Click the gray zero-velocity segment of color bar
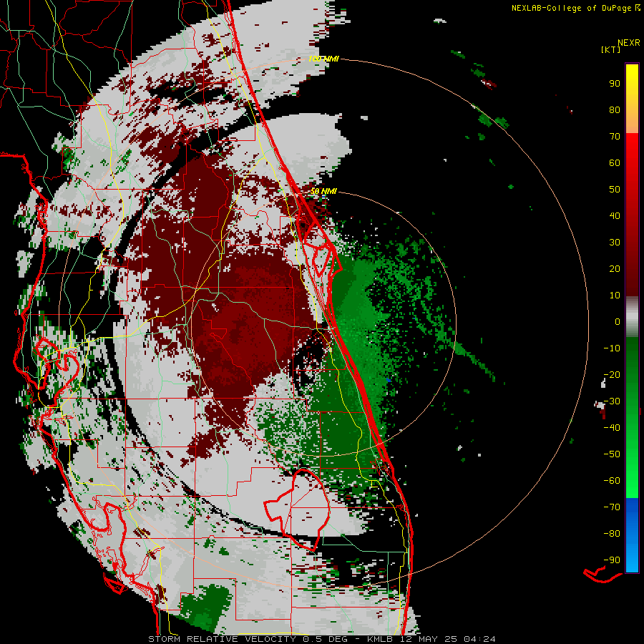Screen dimensions: 644x644 [632, 317]
